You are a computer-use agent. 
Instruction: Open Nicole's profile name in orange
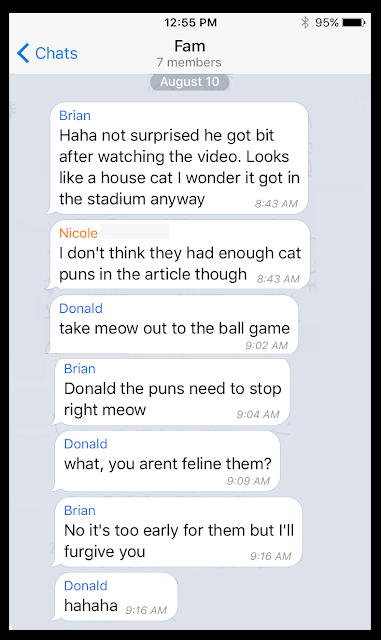coord(78,233)
